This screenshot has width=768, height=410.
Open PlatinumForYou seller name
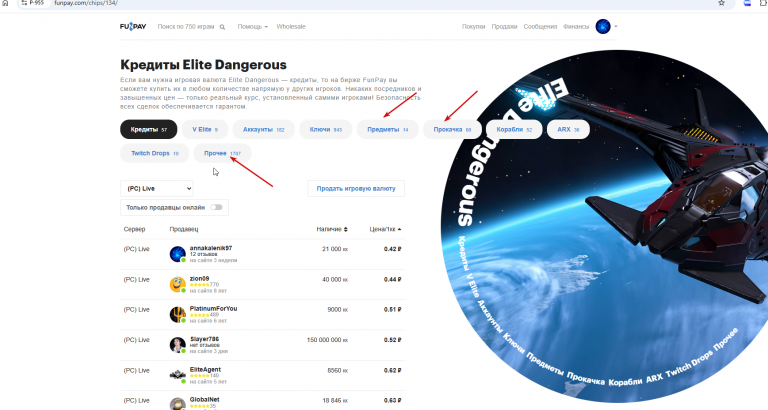coord(213,309)
